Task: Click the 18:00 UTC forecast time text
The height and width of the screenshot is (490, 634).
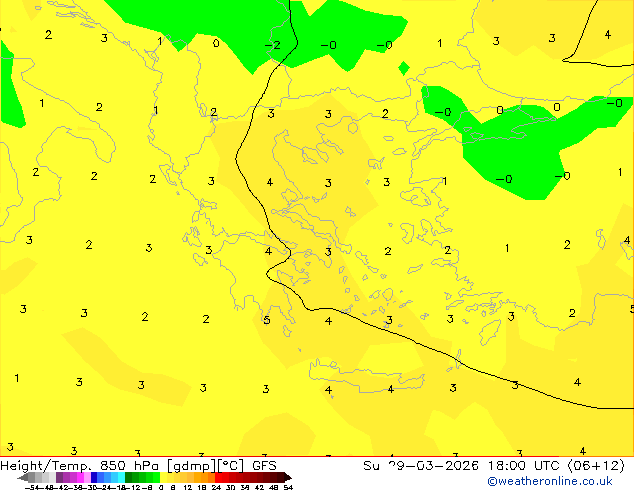Action: click(x=525, y=466)
